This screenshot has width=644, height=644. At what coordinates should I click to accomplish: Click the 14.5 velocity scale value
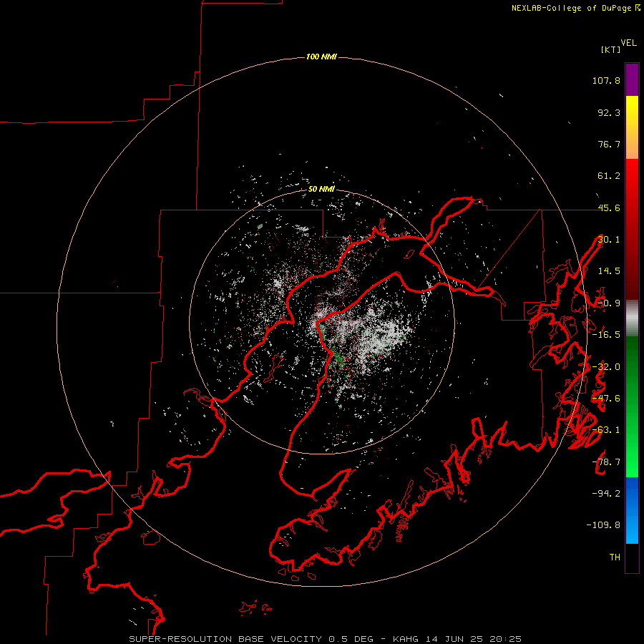click(x=609, y=271)
